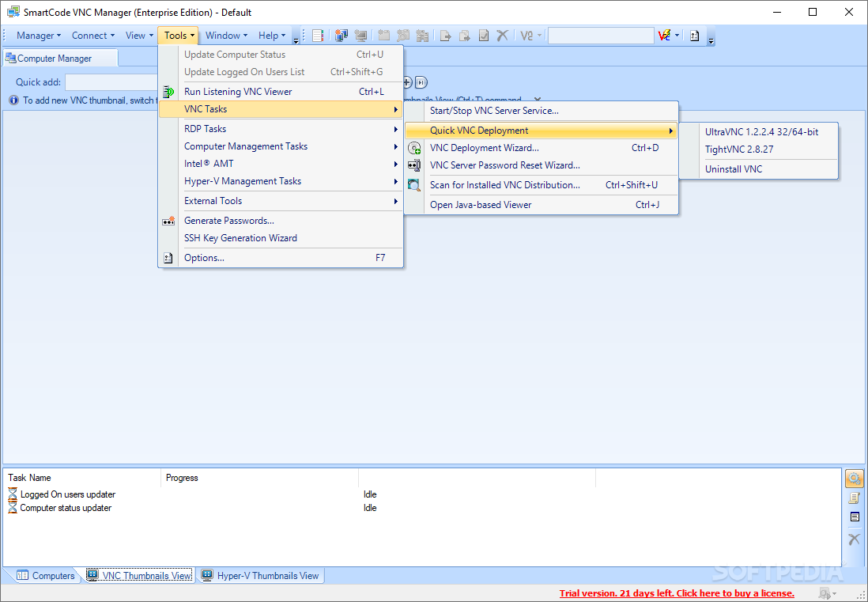Open dropdown arrow next to VNC quick connect icon
The height and width of the screenshot is (602, 868).
pyautogui.click(x=677, y=36)
